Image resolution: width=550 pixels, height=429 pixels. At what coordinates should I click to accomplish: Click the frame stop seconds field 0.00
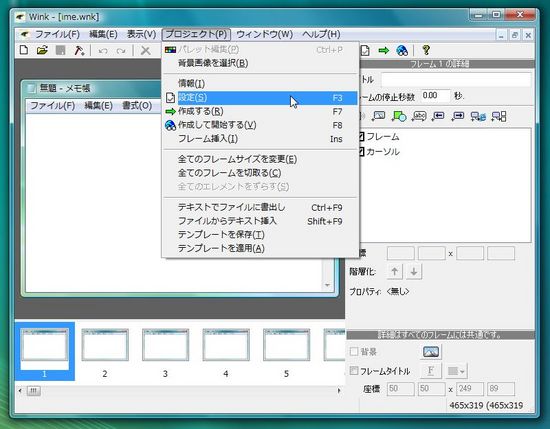tap(435, 95)
